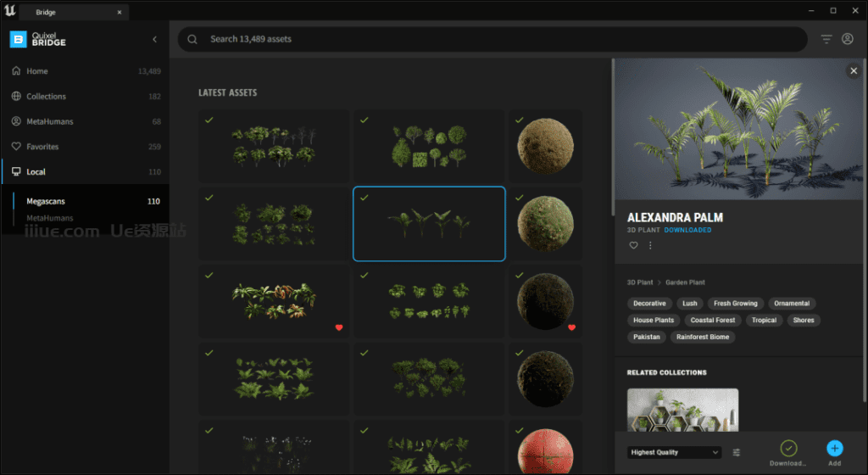Unfavorite the colorful plants asset with red heart
Viewport: 868px width, 475px height.
339,327
